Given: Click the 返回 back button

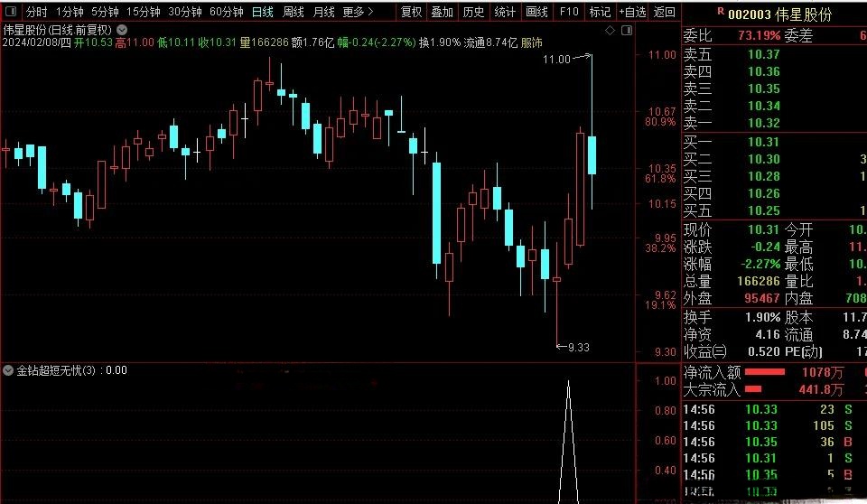Looking at the screenshot, I should coord(664,12).
